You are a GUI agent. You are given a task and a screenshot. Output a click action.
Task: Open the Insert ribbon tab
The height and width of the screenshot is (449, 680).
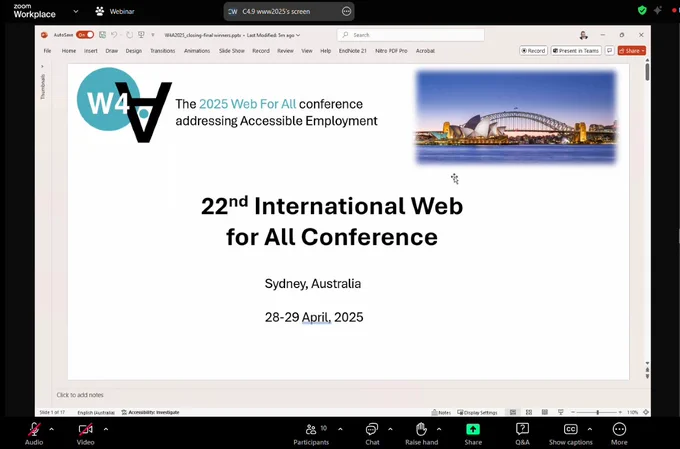click(x=91, y=51)
